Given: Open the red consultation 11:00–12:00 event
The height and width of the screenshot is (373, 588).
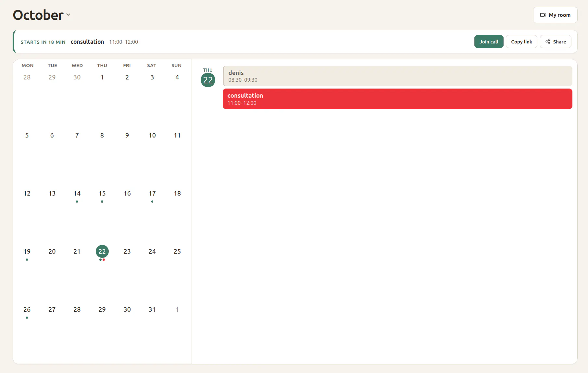Looking at the screenshot, I should pyautogui.click(x=397, y=99).
